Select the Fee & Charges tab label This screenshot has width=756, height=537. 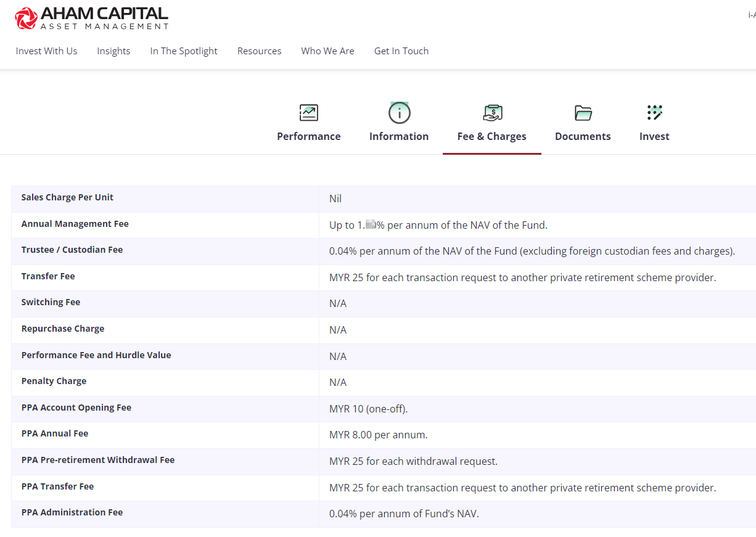(492, 136)
